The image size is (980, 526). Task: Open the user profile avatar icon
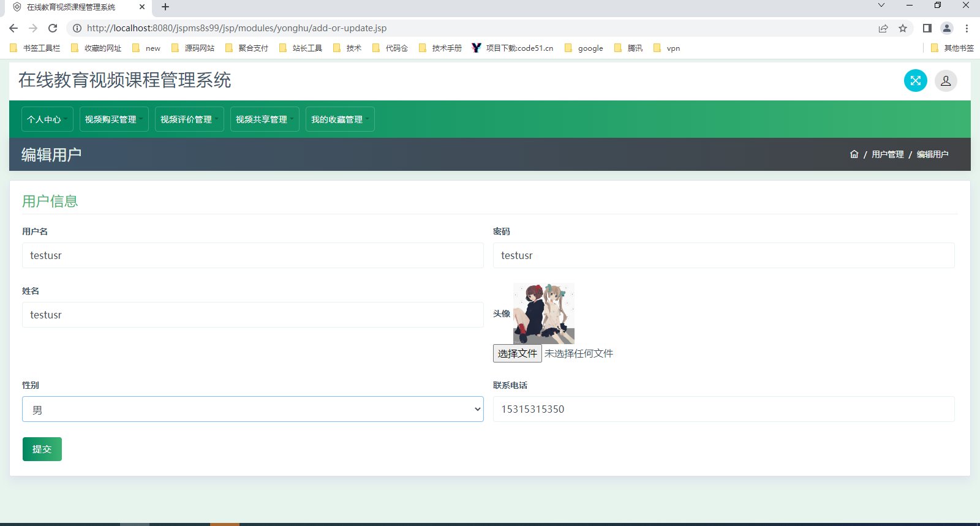(x=946, y=80)
